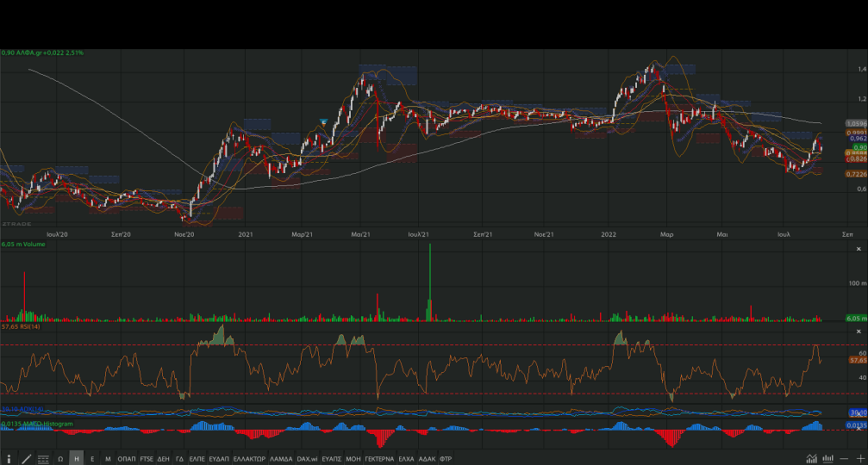Select the monthly M timeframe

[x=108, y=459]
